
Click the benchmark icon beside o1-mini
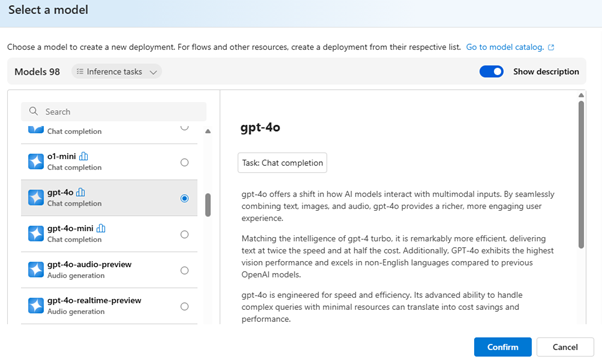[83, 156]
